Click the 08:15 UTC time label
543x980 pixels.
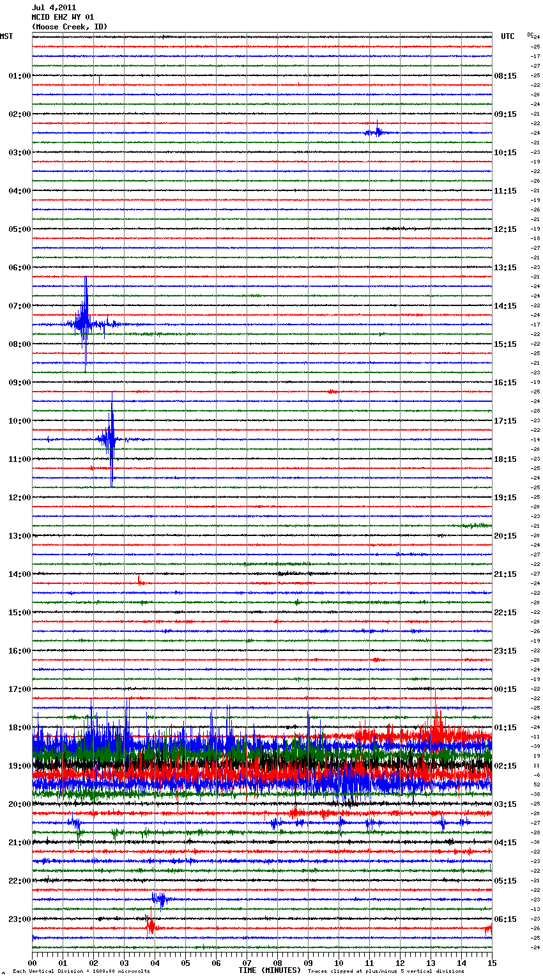pyautogui.click(x=505, y=76)
